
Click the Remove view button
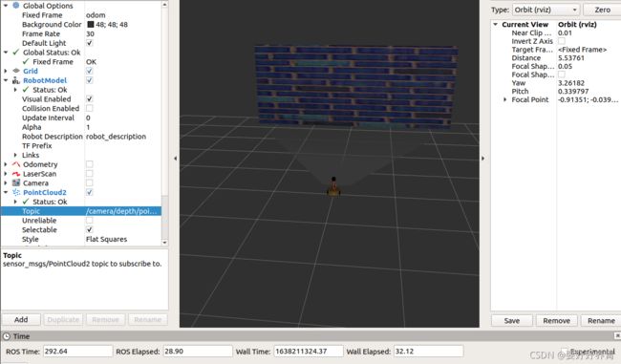[x=556, y=321]
